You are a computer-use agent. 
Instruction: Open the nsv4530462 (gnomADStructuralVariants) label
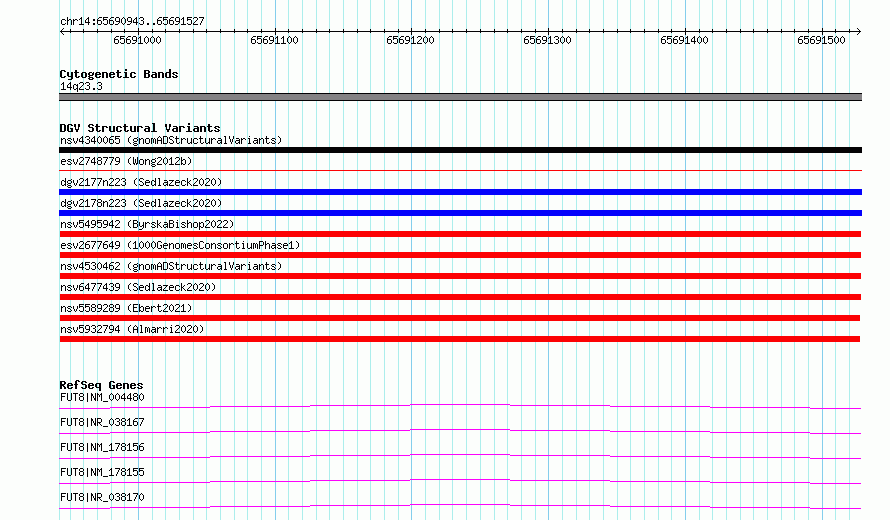[x=171, y=266]
